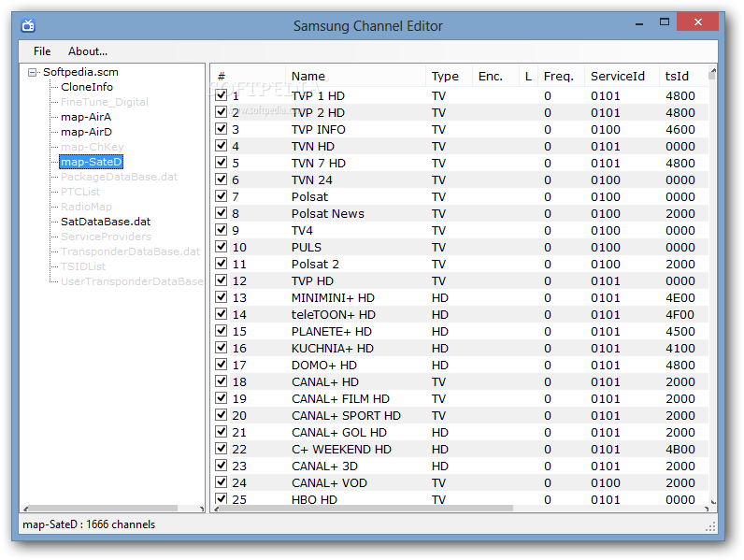Click tsId value 4B00 for C+ WEEKEND
Viewport: 744px width, 560px height.
tap(680, 449)
